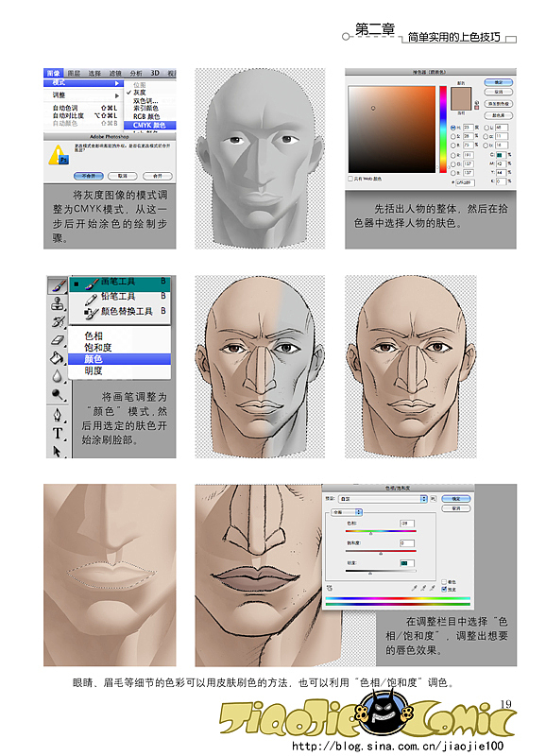Click 自动对比度 menu item

click(83, 115)
